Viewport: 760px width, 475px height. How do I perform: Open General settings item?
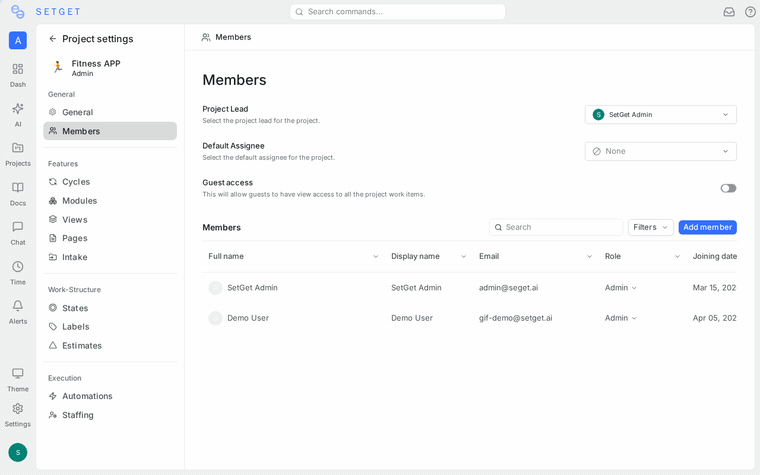110,112
